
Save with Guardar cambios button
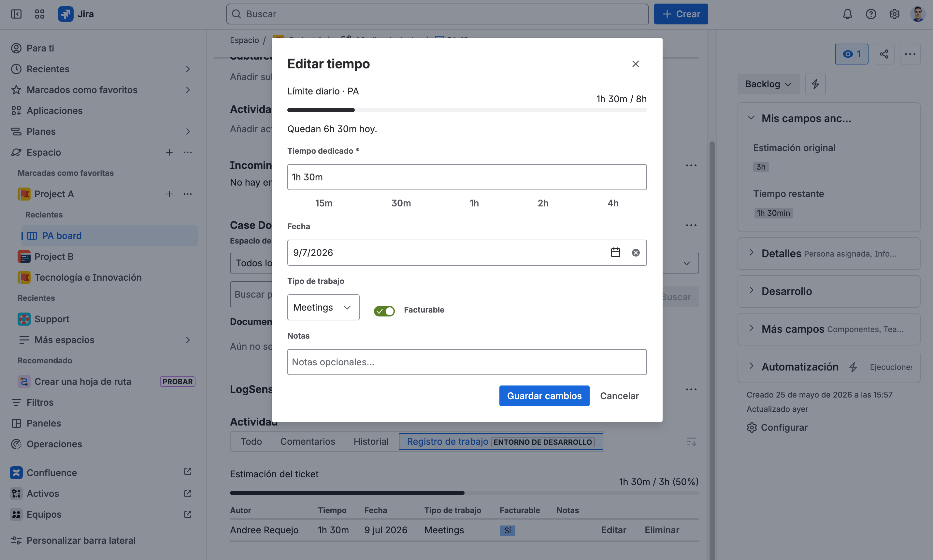pos(544,396)
